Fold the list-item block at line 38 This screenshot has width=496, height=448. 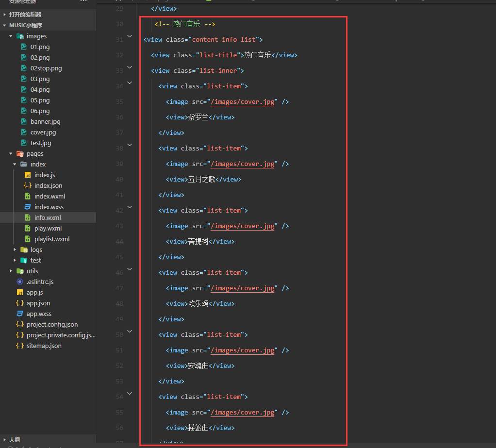pyautogui.click(x=130, y=145)
